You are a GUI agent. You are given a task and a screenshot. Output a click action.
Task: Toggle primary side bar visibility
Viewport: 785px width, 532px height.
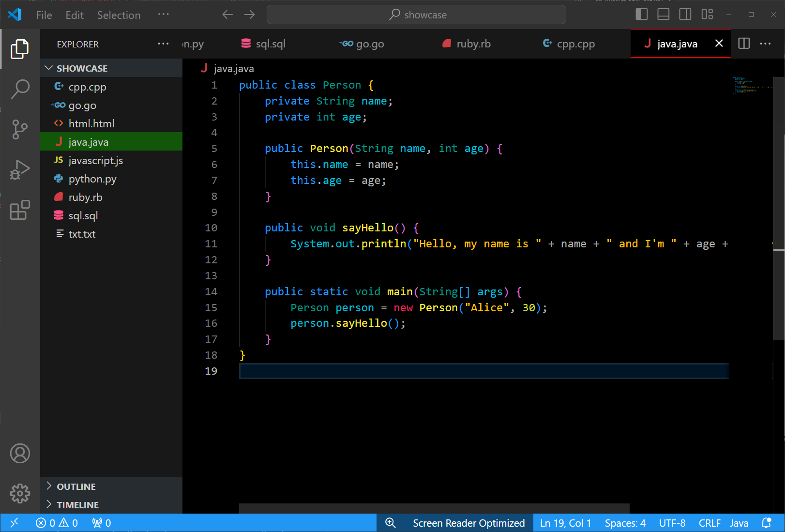[x=642, y=15]
